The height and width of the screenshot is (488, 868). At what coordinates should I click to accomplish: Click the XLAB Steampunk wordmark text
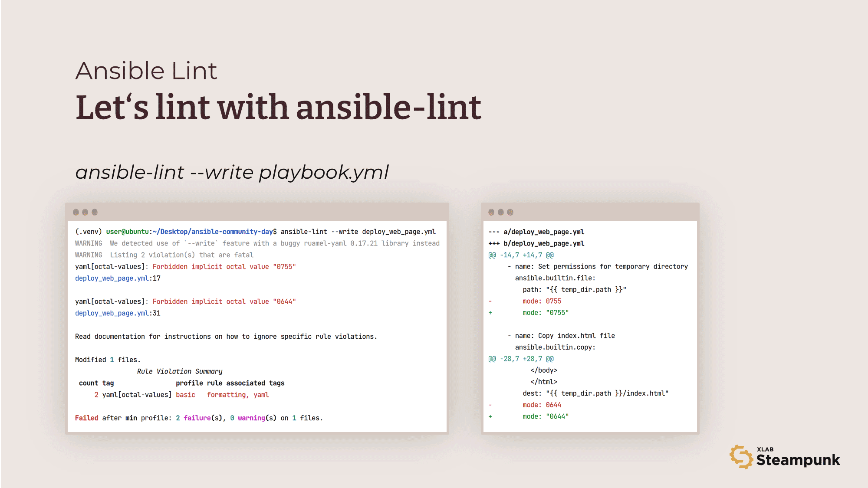click(798, 459)
